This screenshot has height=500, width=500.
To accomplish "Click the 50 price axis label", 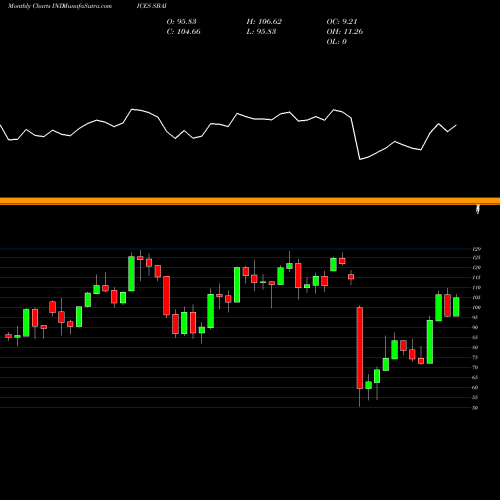I will click(476, 408).
